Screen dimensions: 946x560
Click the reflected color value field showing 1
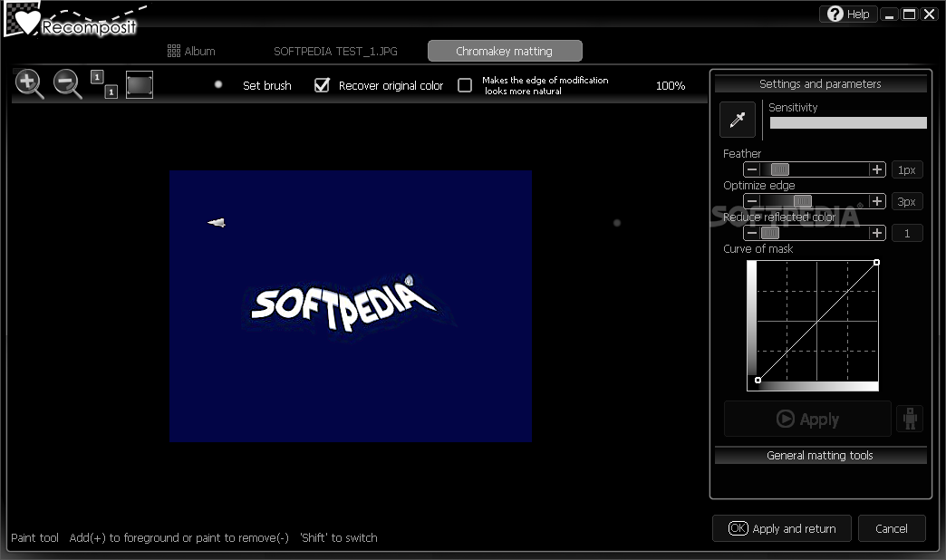point(907,234)
